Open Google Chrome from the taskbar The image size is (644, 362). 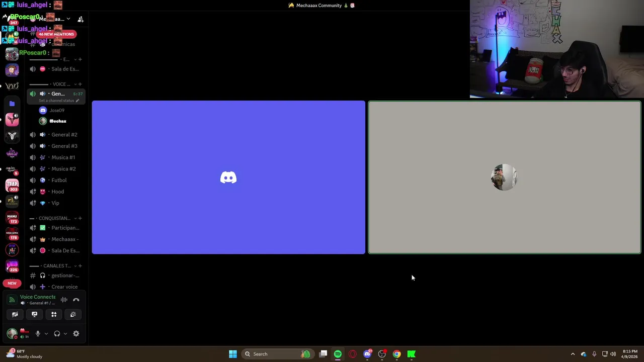pyautogui.click(x=396, y=354)
